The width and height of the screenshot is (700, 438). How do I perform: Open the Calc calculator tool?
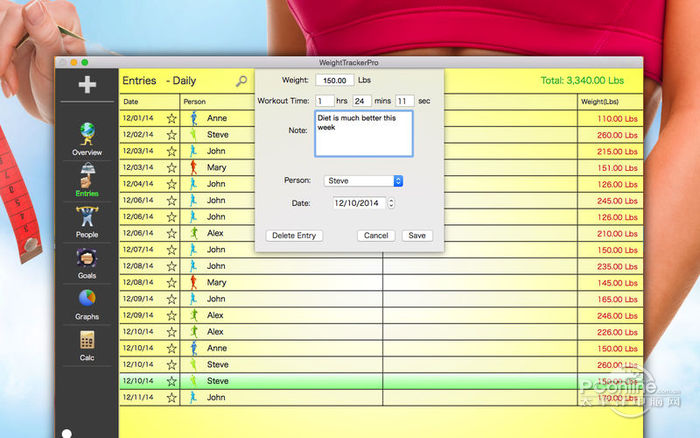point(87,345)
